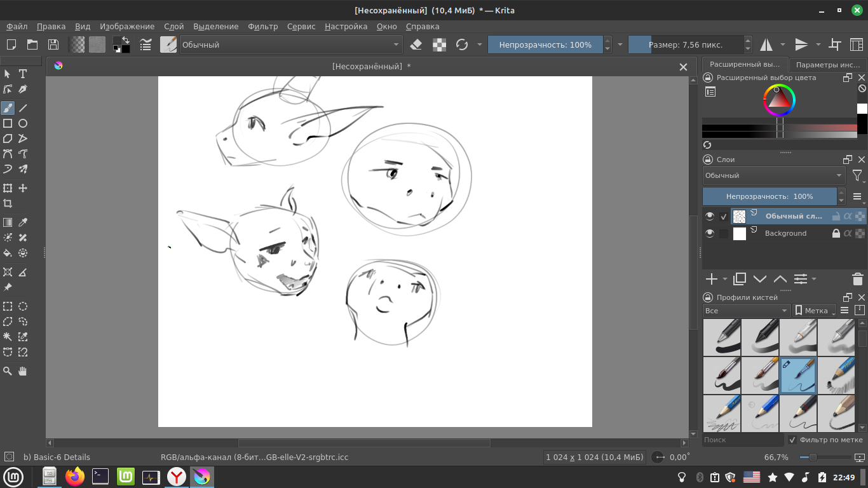Select the Text tool
Viewport: 868px width, 488px height.
(23, 74)
